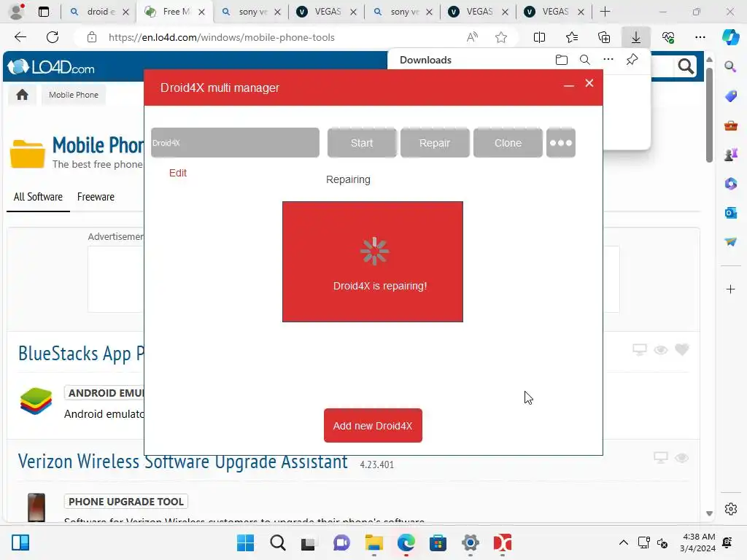Click the LO4D.com logo
Viewport: 747px width, 560px height.
click(51, 67)
